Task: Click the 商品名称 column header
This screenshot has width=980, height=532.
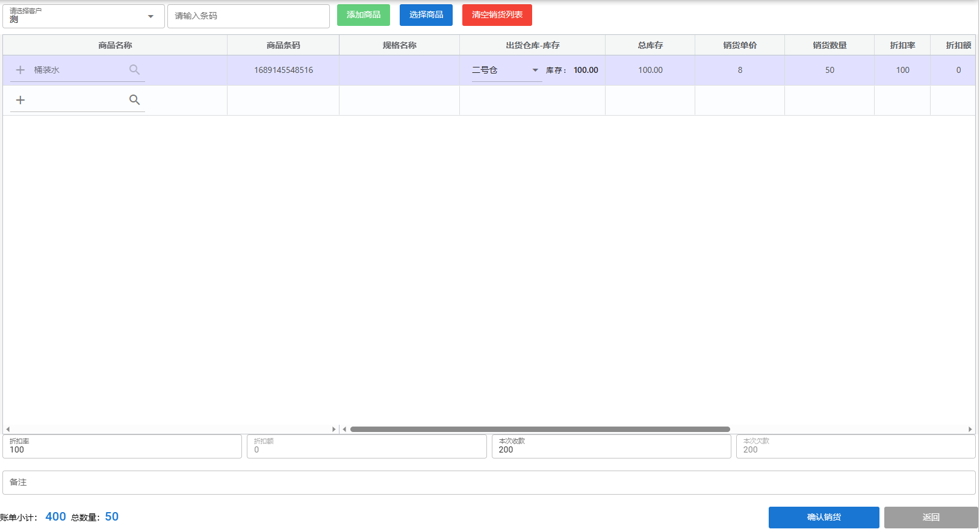Action: [x=115, y=45]
